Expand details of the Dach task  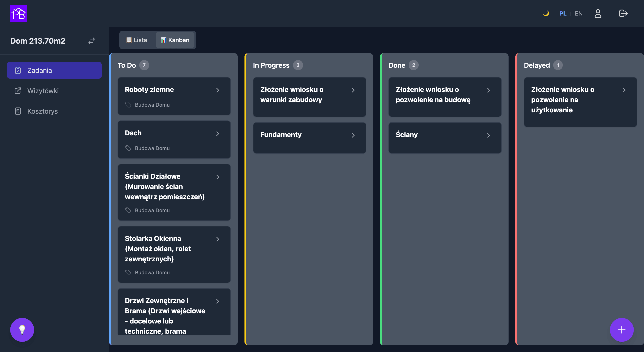218,134
